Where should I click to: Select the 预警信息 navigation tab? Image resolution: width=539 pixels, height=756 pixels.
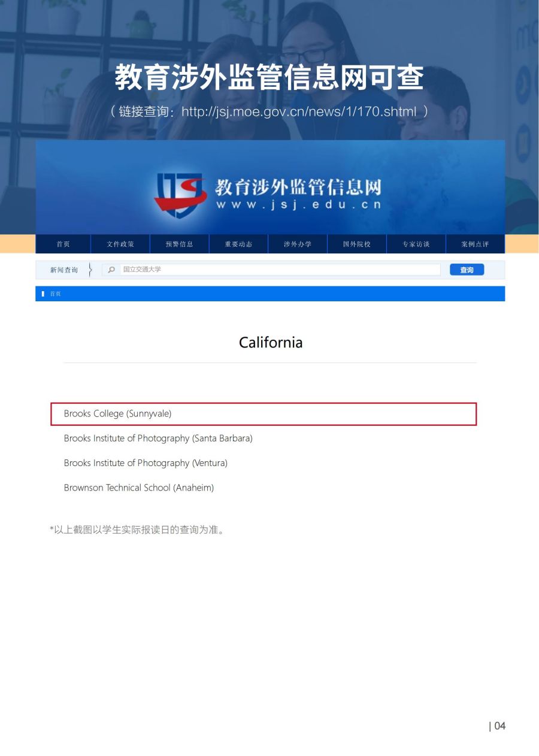pyautogui.click(x=180, y=244)
